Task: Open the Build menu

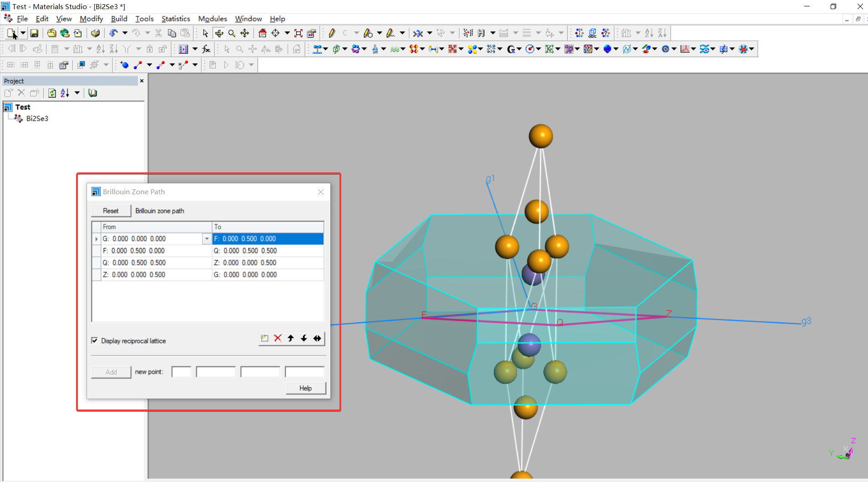Action: [x=119, y=19]
